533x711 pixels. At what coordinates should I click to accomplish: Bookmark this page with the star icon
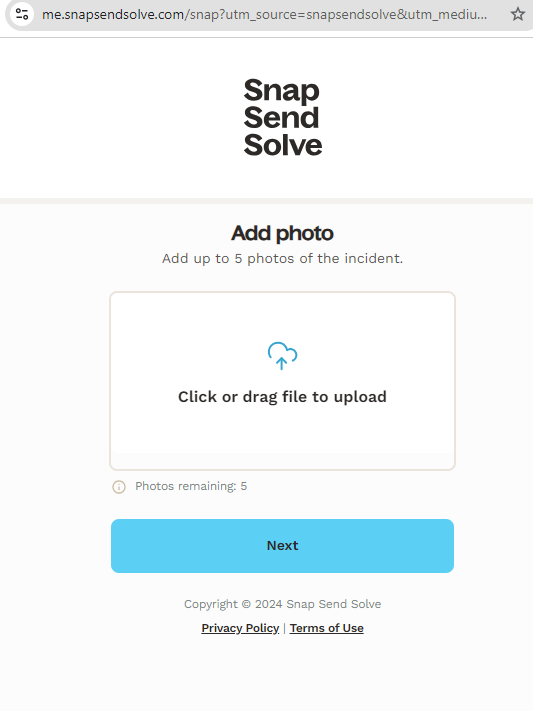point(518,14)
